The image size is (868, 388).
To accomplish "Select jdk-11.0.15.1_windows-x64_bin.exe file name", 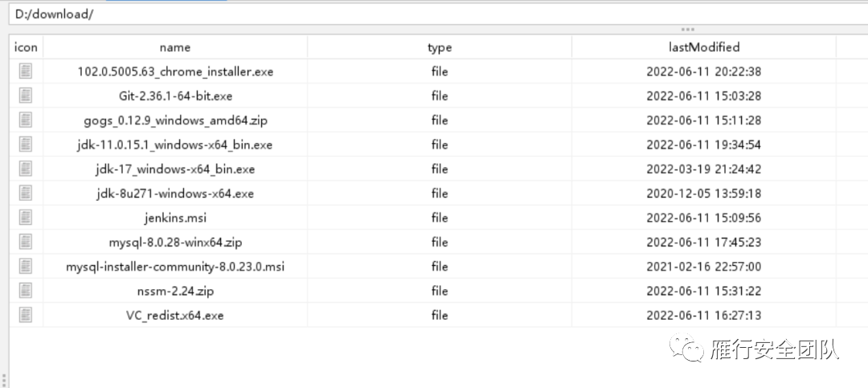I will click(175, 145).
